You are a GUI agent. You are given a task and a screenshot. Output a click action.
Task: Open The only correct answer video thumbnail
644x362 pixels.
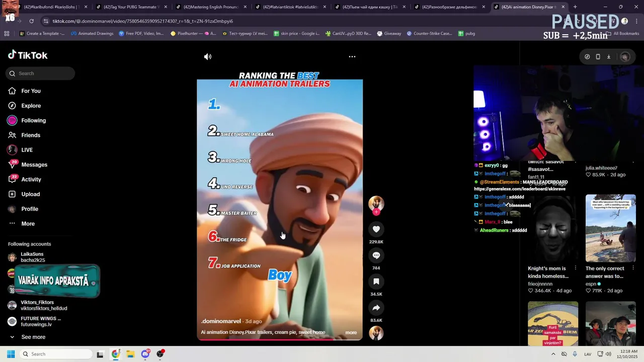point(611,228)
